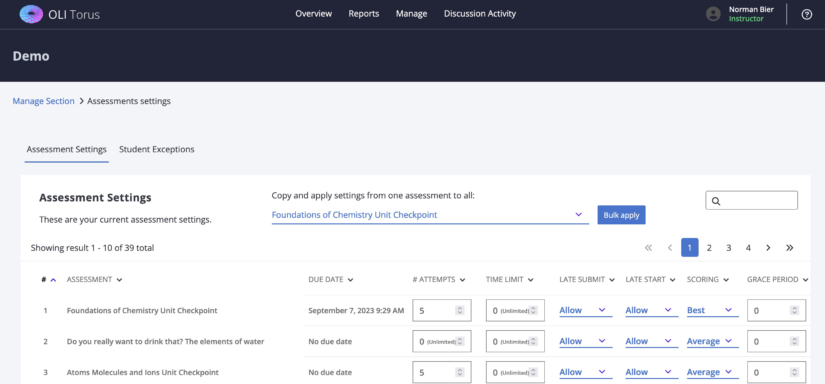Viewport: 825px width, 384px height.
Task: Toggle ascending sort arrow beside # column
Action: 53,280
